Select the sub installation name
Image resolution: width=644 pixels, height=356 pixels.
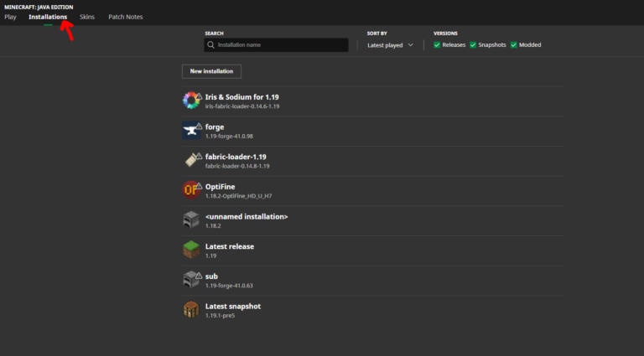point(211,276)
